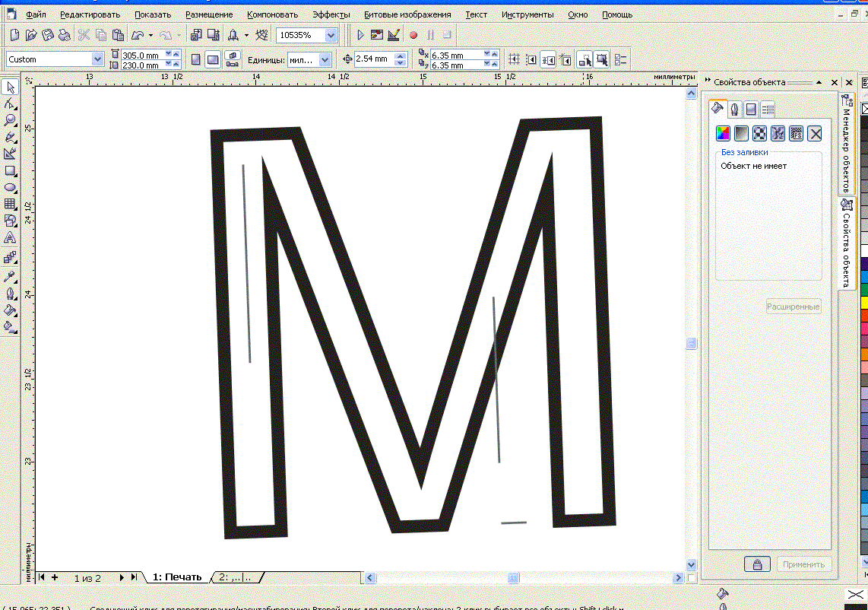Choose the Freehand drawing tool
This screenshot has height=610, width=868.
[10, 138]
